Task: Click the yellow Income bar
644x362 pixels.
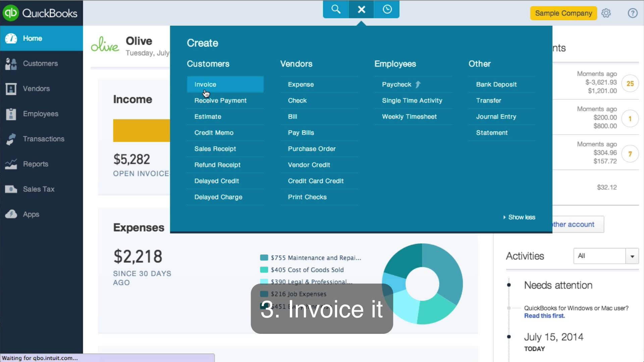Action: click(141, 130)
